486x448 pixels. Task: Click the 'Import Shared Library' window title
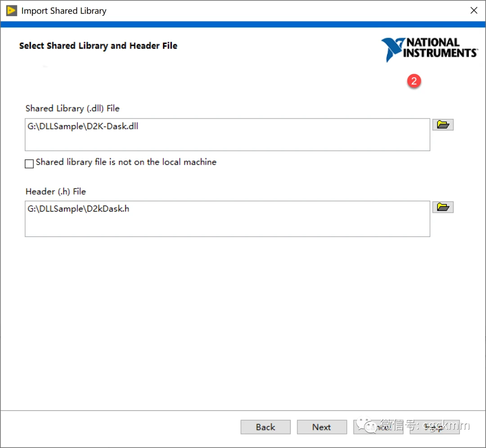[64, 11]
